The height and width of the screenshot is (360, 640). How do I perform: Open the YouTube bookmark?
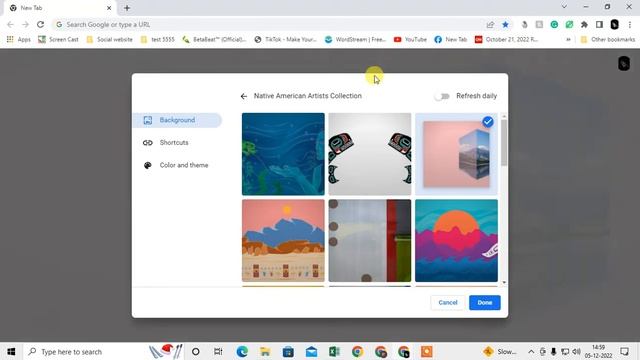coord(410,40)
